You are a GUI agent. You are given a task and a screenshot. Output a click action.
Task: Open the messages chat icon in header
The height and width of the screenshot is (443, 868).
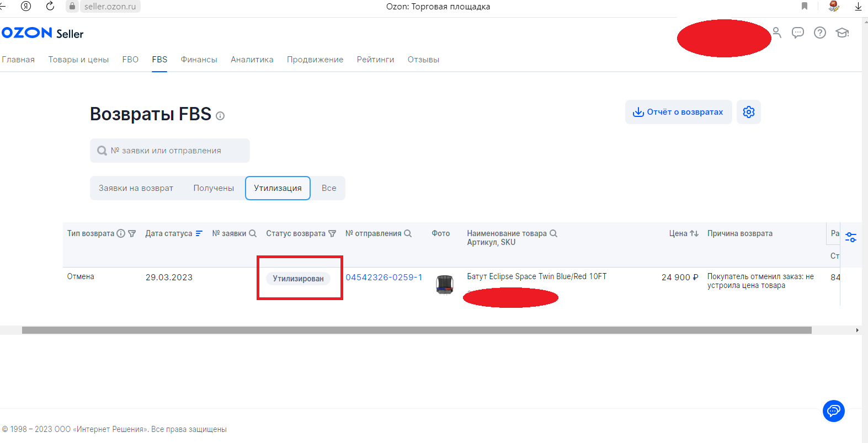pos(798,33)
